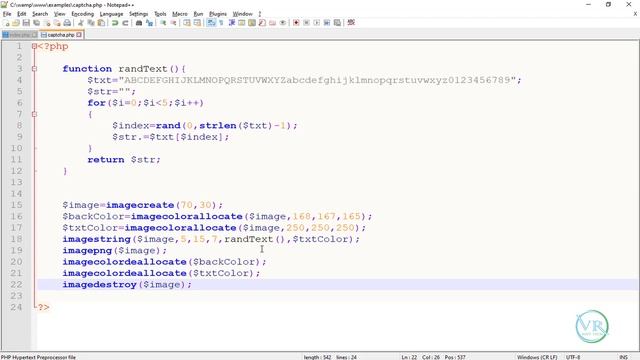Start macro recording with the red button
640x360 pixels.
[x=296, y=23]
